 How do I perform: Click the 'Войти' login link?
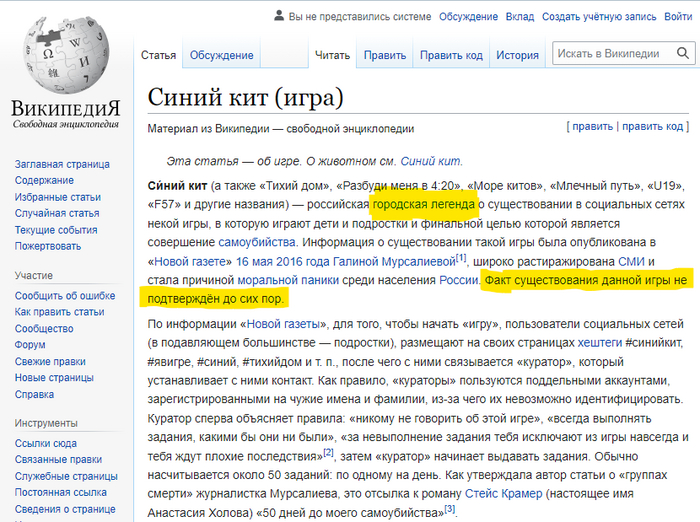point(678,17)
